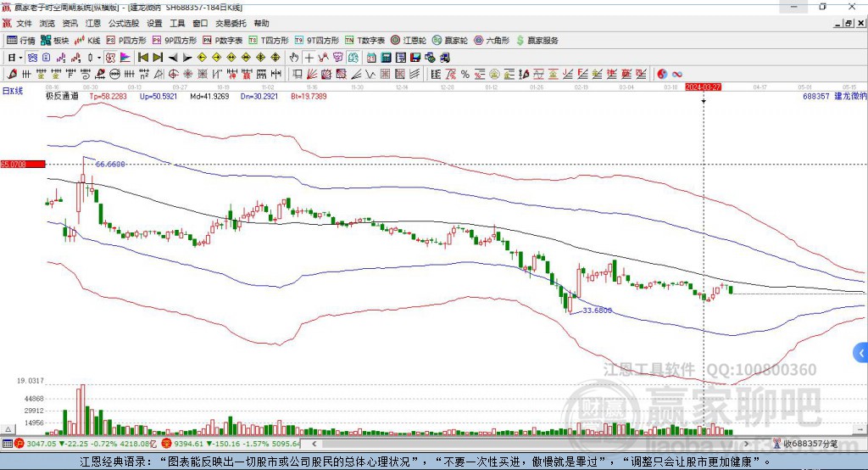The width and height of the screenshot is (868, 470).
Task: Open the calculator icon
Action: (386, 57)
